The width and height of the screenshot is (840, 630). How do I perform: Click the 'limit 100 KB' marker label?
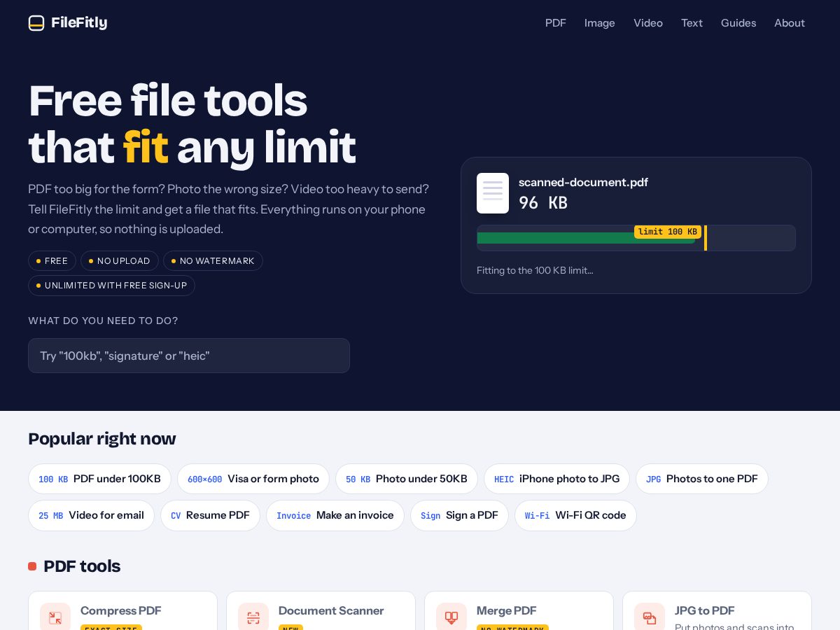coord(668,232)
